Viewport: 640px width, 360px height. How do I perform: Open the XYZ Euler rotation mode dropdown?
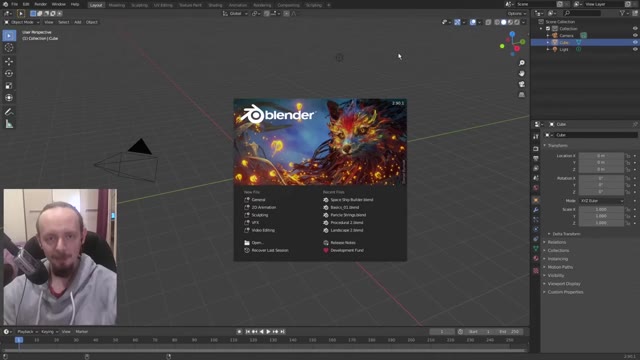tap(602, 201)
